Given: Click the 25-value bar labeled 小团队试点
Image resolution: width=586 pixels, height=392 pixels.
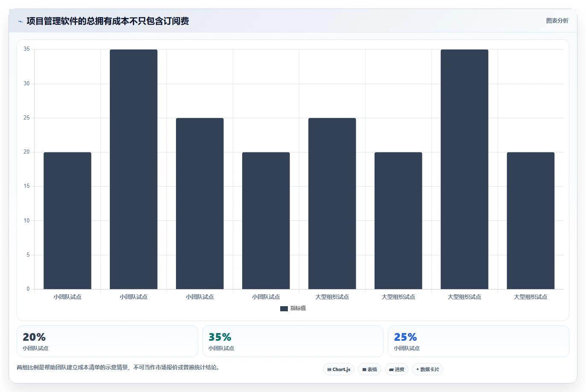Looking at the screenshot, I should point(200,203).
